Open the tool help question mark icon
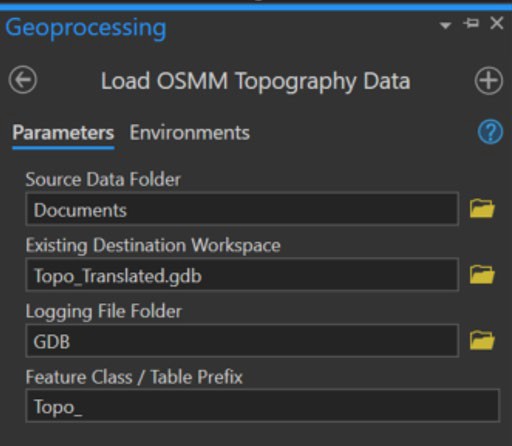The width and height of the screenshot is (512, 446). tap(490, 132)
